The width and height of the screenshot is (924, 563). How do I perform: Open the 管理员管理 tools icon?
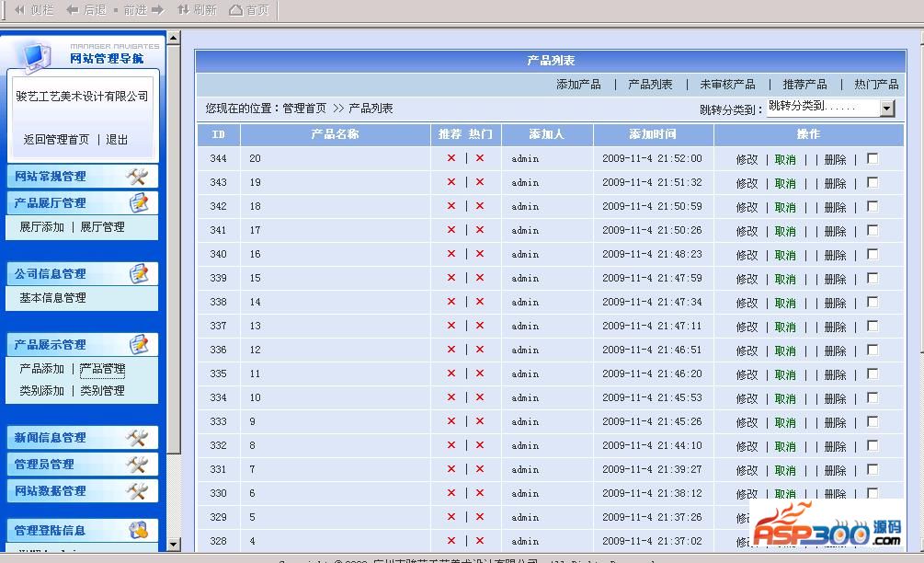pyautogui.click(x=137, y=464)
